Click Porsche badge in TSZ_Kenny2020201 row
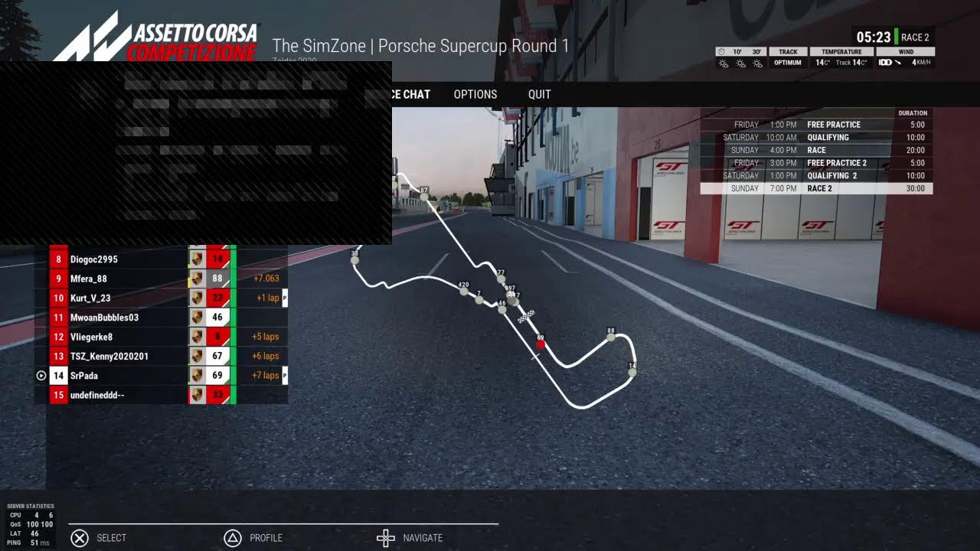The width and height of the screenshot is (980, 551). [197, 357]
